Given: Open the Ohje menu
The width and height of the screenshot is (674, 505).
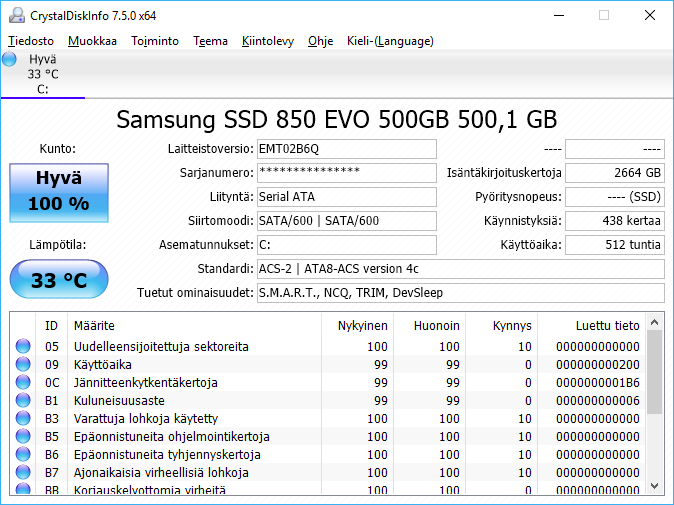Looking at the screenshot, I should click(321, 41).
